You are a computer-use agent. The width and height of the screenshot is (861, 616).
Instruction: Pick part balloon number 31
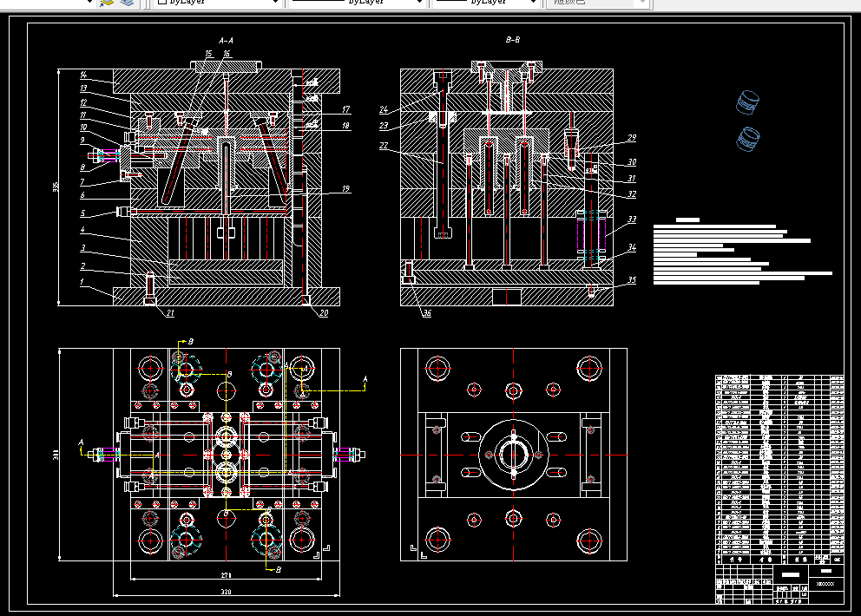pos(632,179)
